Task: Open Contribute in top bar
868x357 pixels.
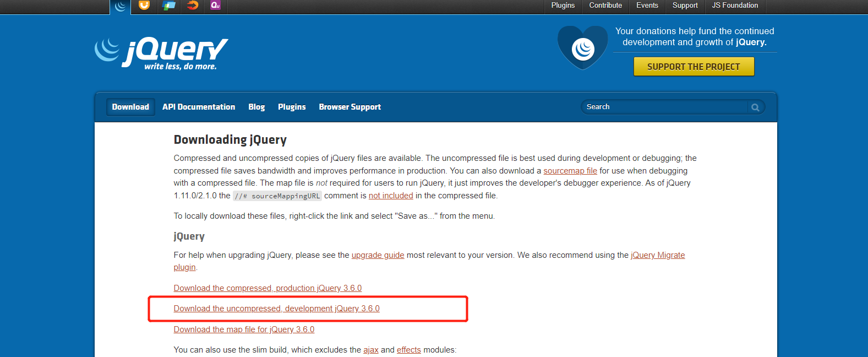Action: 605,6
